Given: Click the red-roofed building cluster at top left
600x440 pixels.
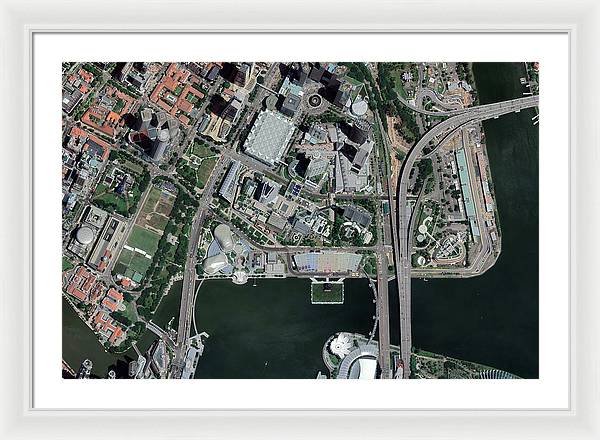Looking at the screenshot, I should coord(178,93).
